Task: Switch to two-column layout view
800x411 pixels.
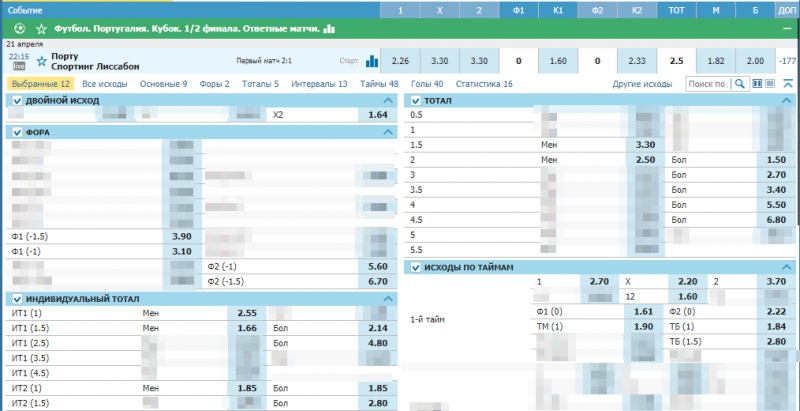Action: (755, 85)
